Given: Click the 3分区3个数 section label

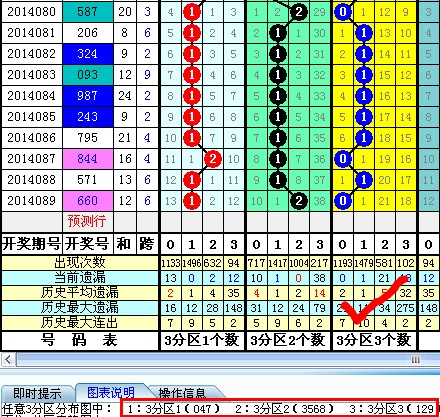Looking at the screenshot, I should pyautogui.click(x=374, y=341).
